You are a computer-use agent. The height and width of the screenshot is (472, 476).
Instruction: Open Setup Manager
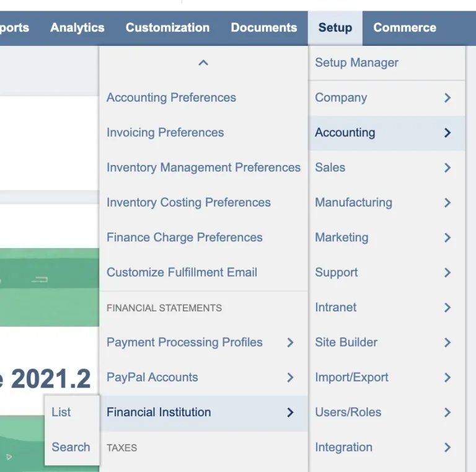coord(357,63)
